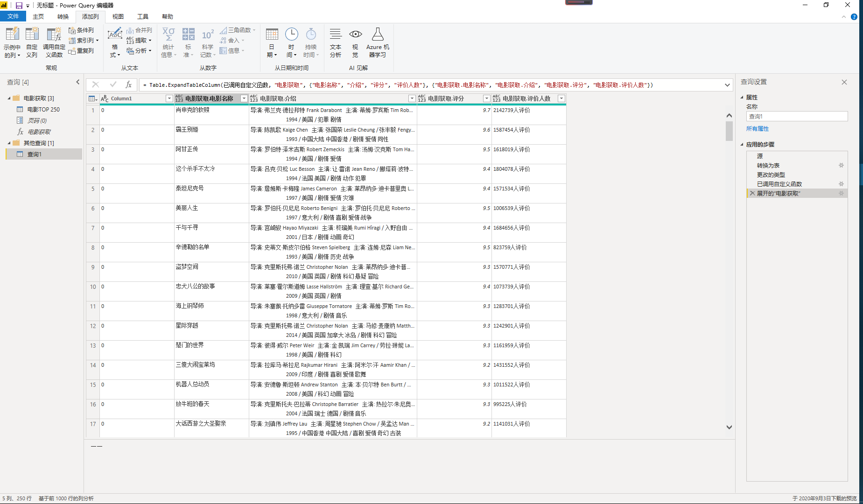Open gear settings for 已调用自定义函数 step

[x=841, y=184]
